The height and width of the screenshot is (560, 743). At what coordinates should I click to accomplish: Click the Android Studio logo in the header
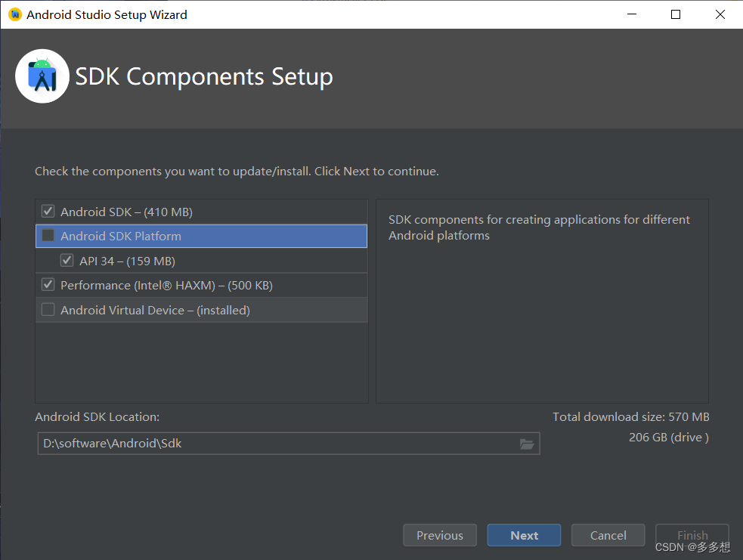(x=42, y=76)
